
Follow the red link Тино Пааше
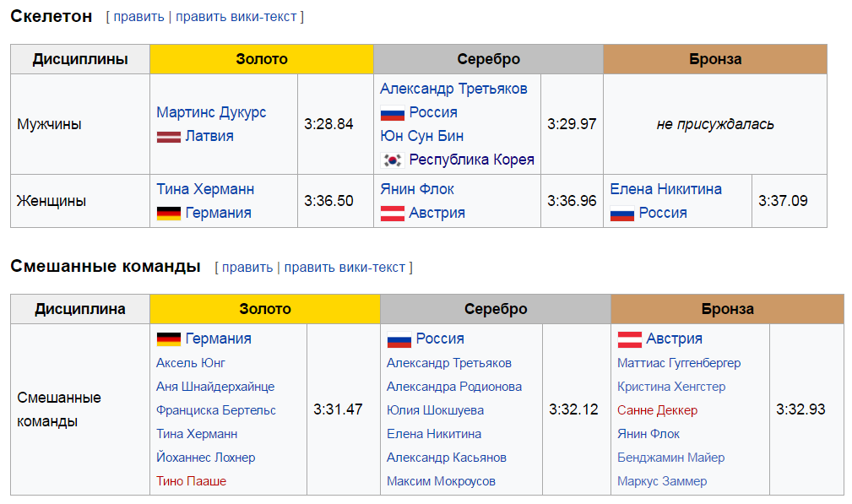191,481
